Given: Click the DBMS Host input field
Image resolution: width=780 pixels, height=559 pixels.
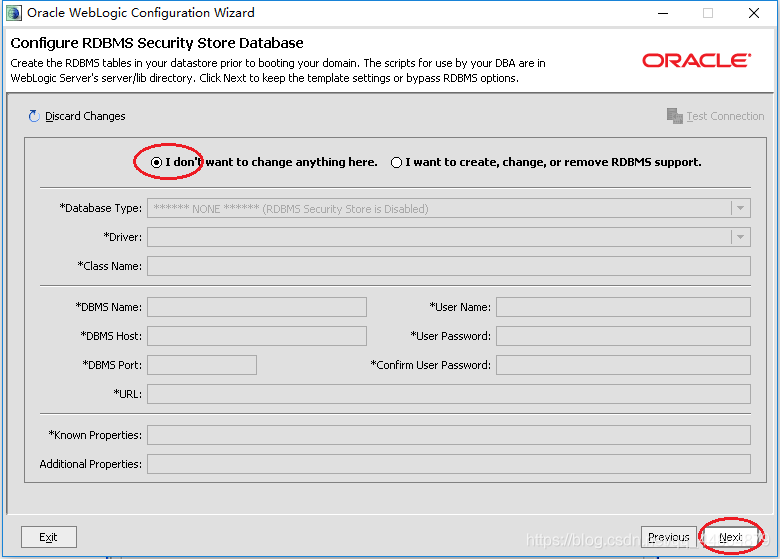Looking at the screenshot, I should coord(257,336).
